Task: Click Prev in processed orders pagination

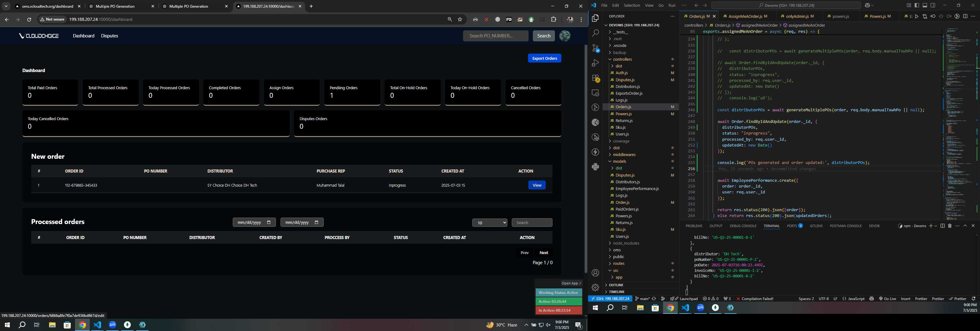Action: (524, 253)
